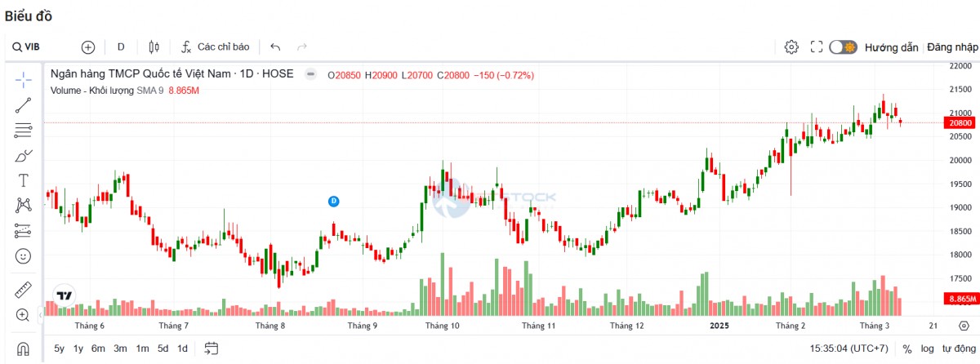The height and width of the screenshot is (364, 980).
Task: Open chart settings gear
Action: pos(791,47)
